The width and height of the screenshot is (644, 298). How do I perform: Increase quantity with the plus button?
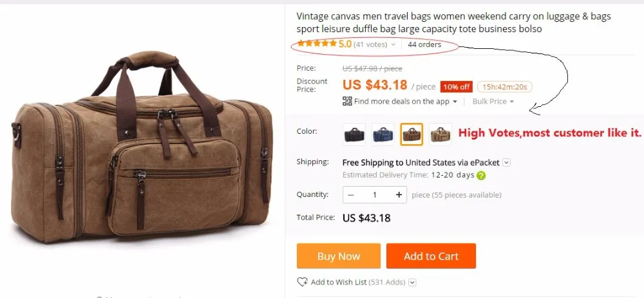[399, 195]
